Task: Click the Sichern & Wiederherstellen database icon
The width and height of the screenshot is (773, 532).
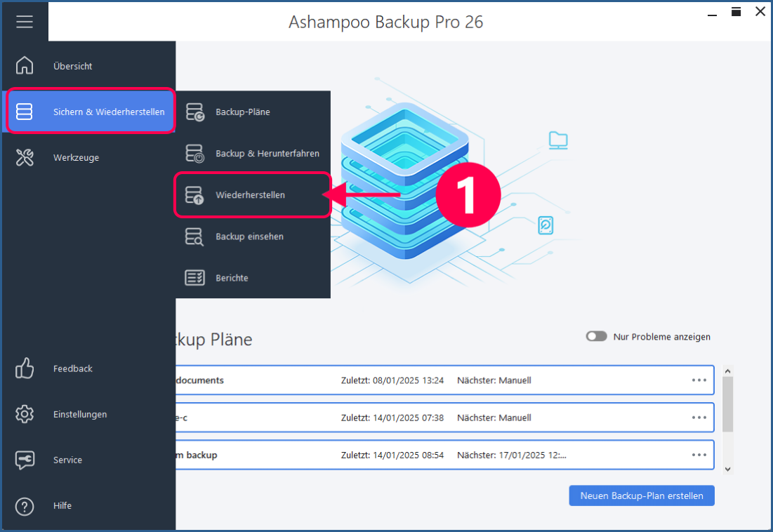Action: point(24,112)
